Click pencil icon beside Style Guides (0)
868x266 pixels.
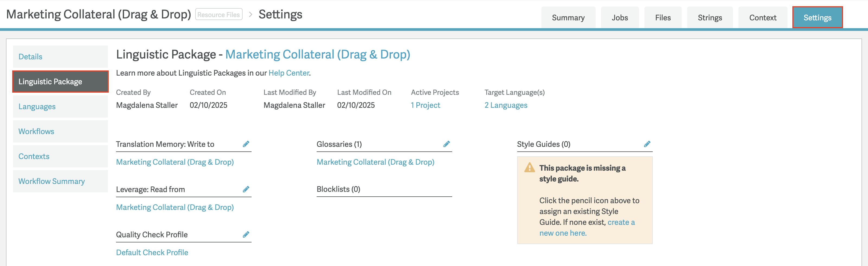[x=647, y=144]
